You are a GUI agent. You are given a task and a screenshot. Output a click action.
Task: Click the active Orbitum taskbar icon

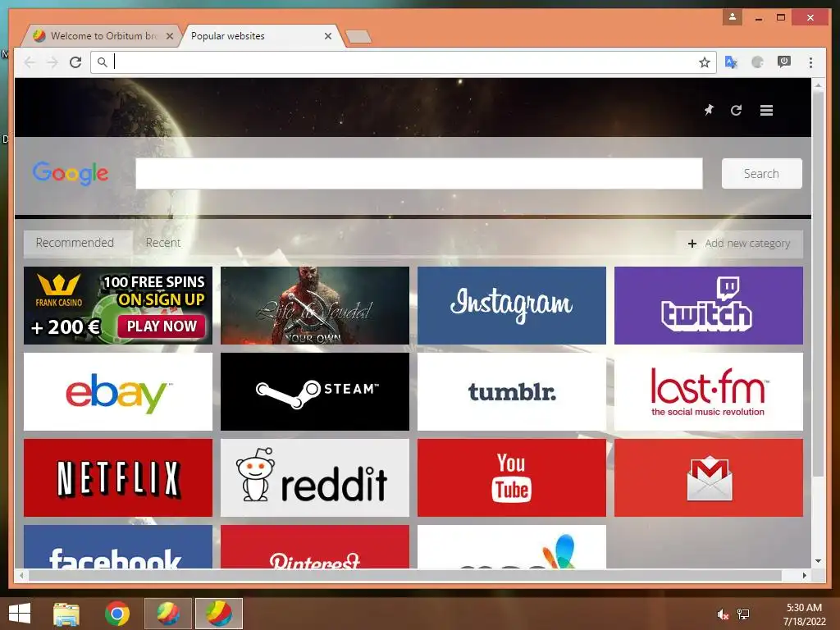point(218,614)
